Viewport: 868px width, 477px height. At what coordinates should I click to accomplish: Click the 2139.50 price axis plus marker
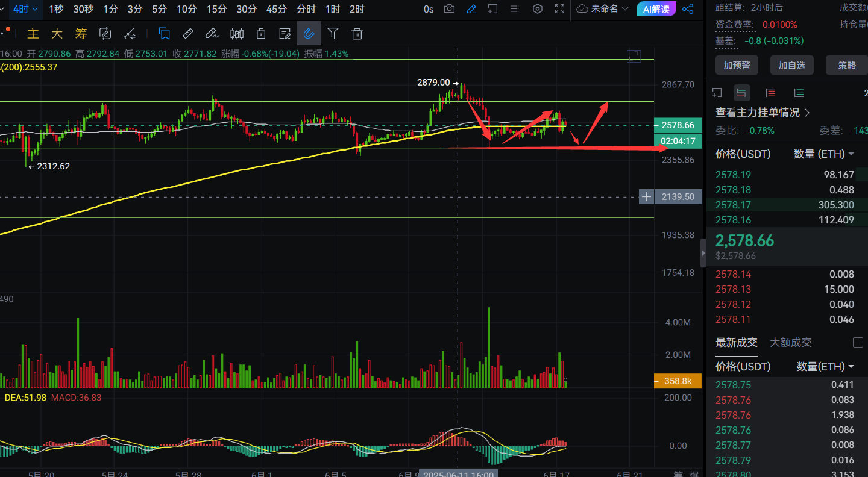646,197
